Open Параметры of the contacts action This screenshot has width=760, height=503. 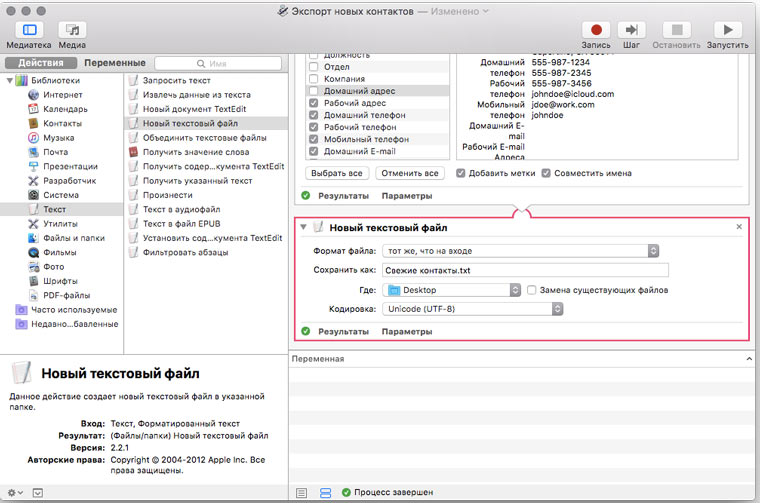pos(407,196)
